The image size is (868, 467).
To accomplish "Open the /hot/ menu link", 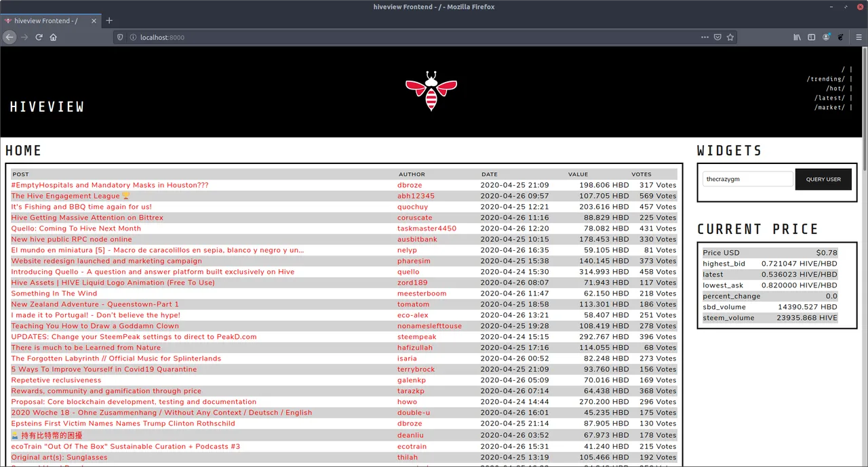I will (x=835, y=88).
